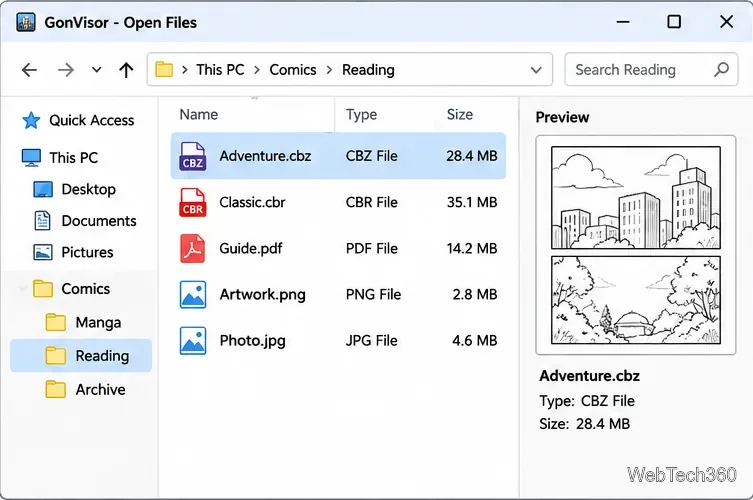Select the Guide.pdf file name
The width and height of the screenshot is (753, 500).
click(251, 248)
